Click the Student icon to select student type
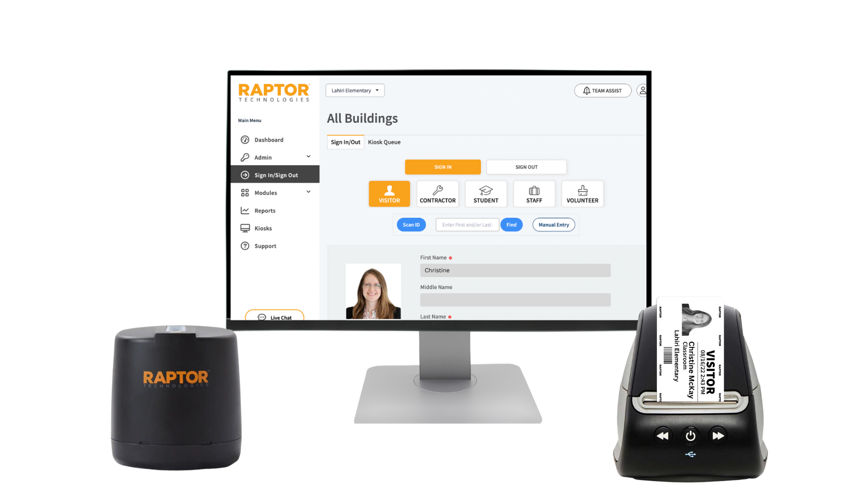This screenshot has height=488, width=868. click(x=485, y=194)
